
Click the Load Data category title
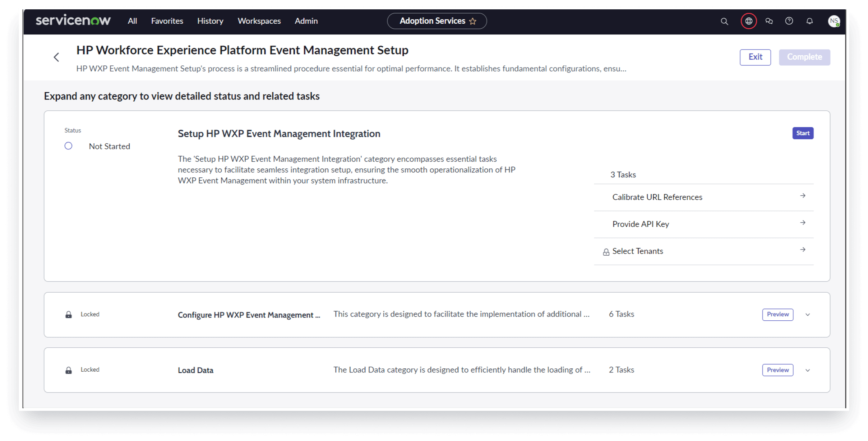[x=195, y=370]
